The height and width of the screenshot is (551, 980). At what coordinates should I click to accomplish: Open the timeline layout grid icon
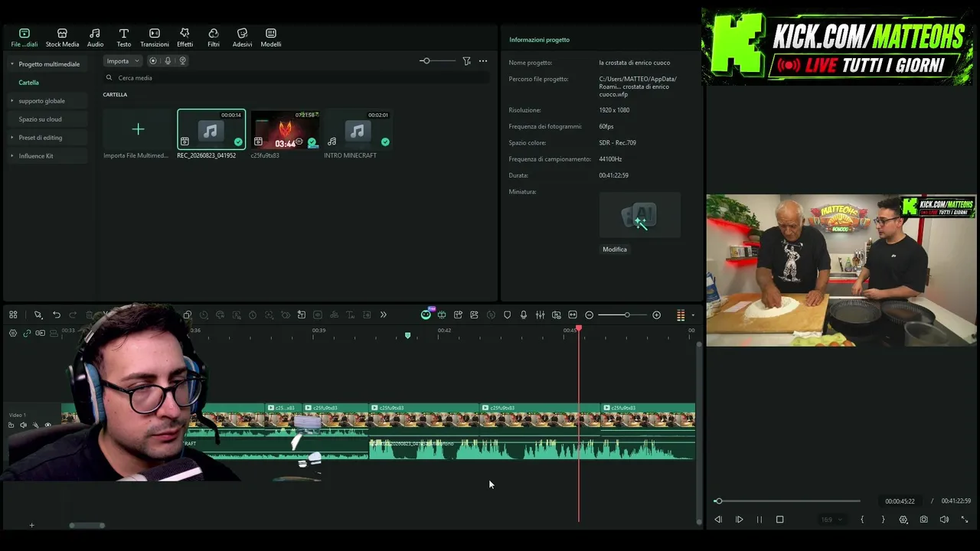coord(13,315)
